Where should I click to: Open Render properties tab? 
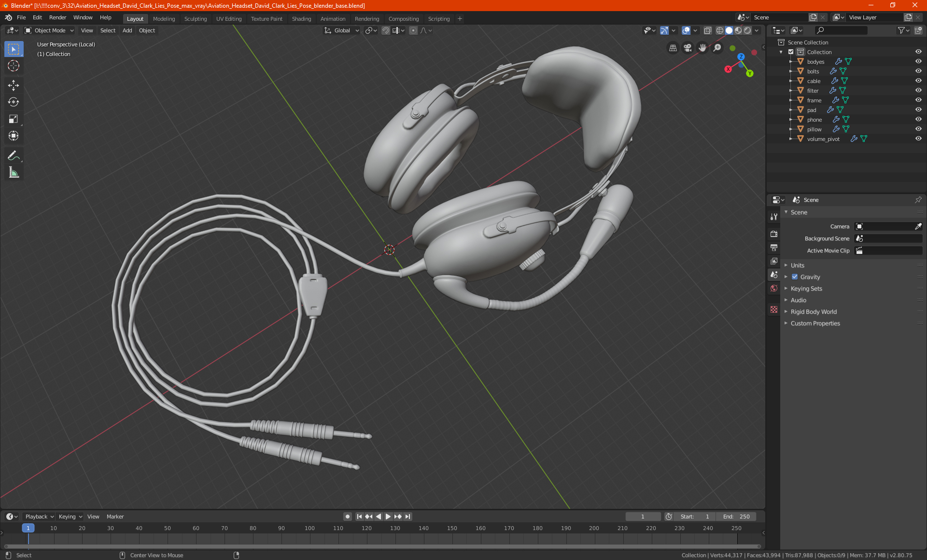pyautogui.click(x=774, y=234)
